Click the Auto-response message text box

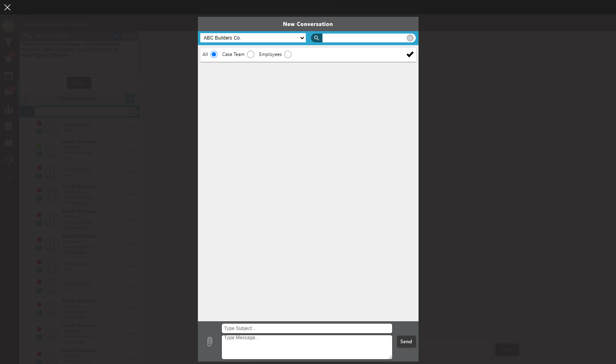point(79,58)
